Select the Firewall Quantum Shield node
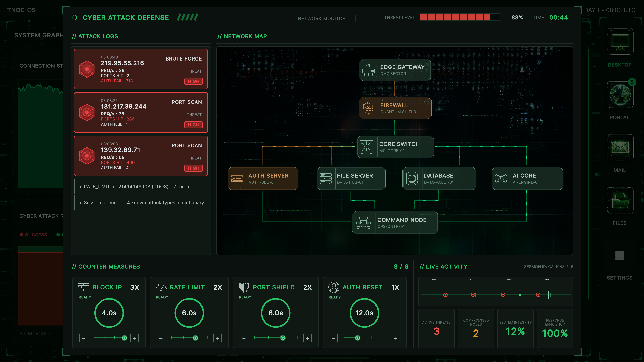The height and width of the screenshot is (362, 644). pyautogui.click(x=395, y=108)
